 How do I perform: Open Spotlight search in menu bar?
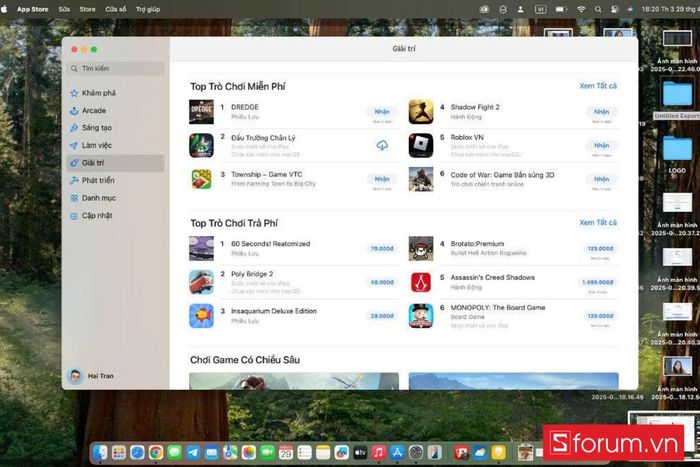click(598, 9)
